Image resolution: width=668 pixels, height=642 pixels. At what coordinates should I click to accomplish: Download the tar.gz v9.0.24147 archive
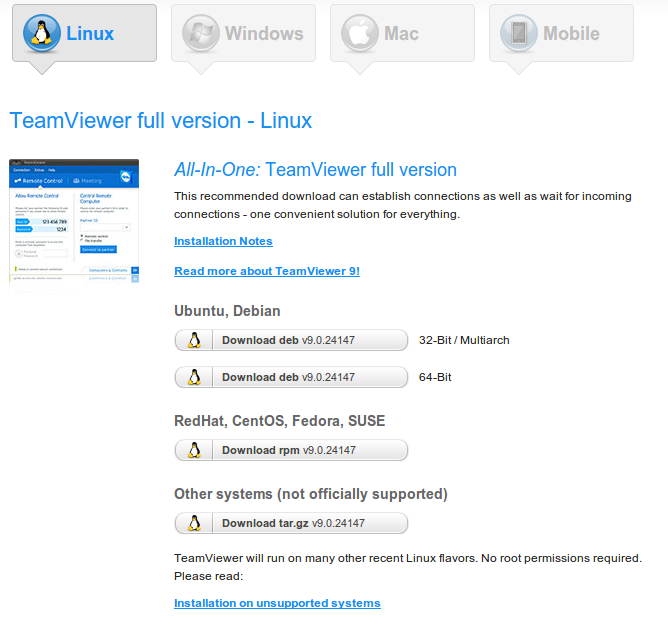(291, 523)
